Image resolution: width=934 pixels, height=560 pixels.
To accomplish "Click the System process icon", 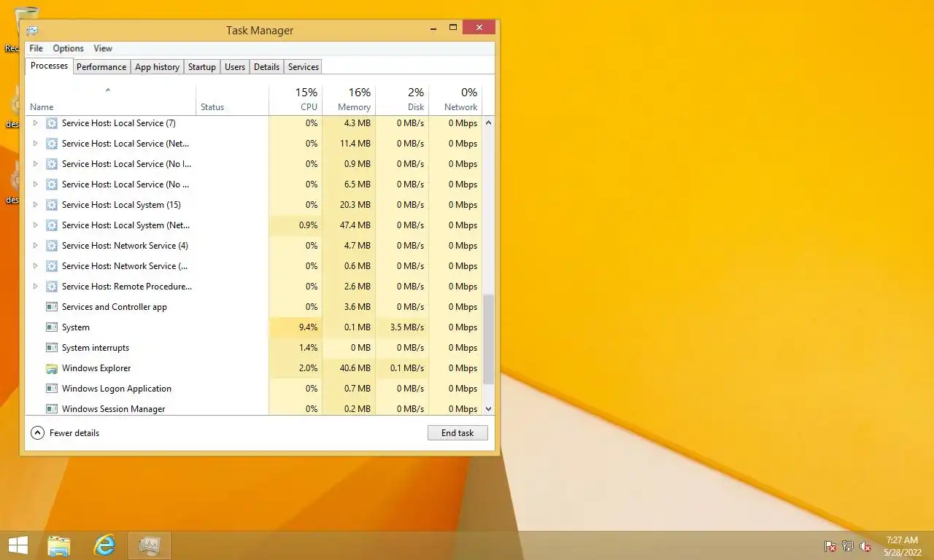I will (x=52, y=327).
